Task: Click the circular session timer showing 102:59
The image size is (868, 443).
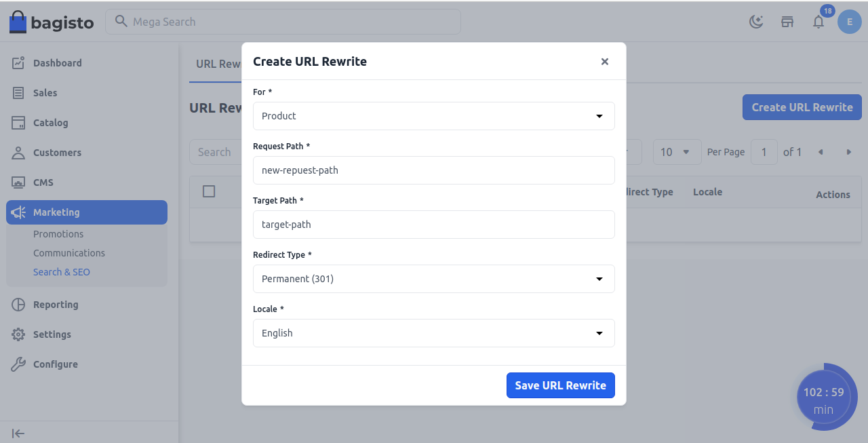Action: [825, 397]
